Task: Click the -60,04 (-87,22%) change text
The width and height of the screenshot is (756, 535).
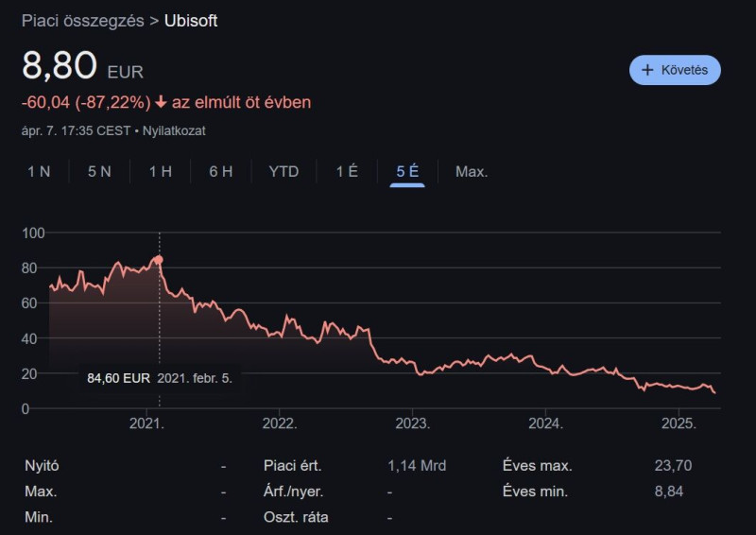Action: pyautogui.click(x=86, y=102)
